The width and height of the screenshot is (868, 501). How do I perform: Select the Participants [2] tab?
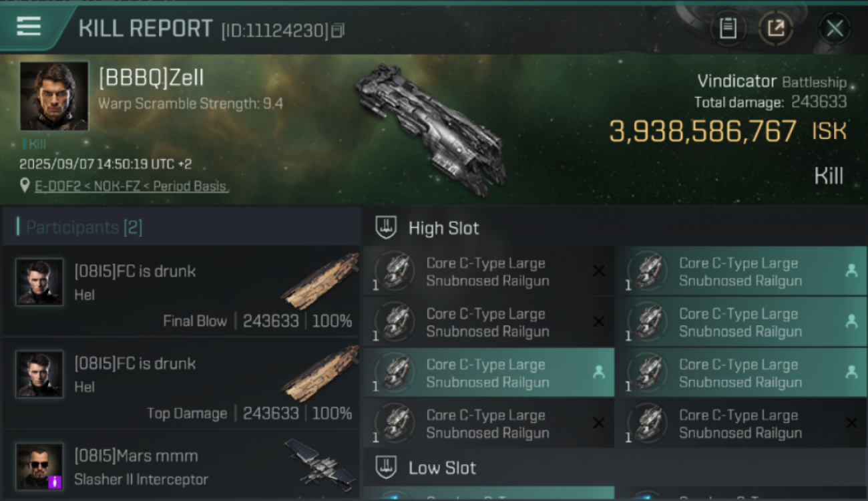click(x=83, y=227)
